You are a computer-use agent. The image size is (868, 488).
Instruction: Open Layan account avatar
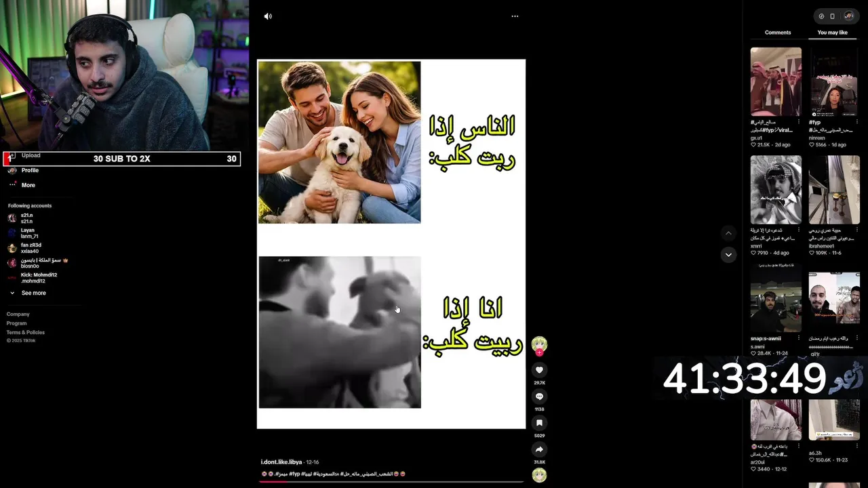pos(12,233)
